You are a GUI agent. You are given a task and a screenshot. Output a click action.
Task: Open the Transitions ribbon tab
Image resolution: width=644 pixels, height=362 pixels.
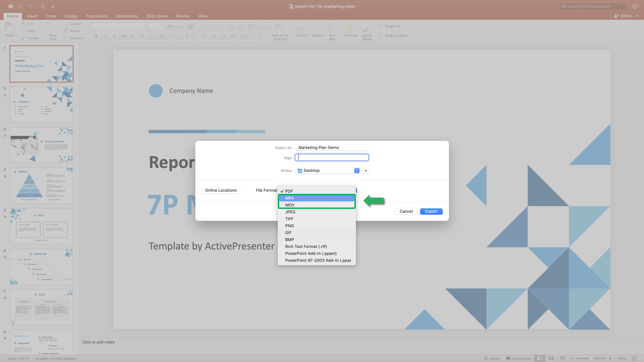tap(97, 16)
